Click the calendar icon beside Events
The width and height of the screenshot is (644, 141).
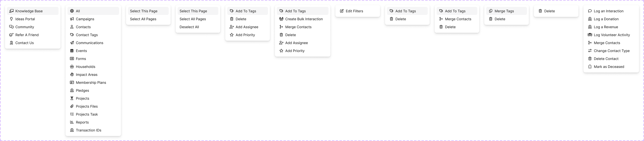72,51
